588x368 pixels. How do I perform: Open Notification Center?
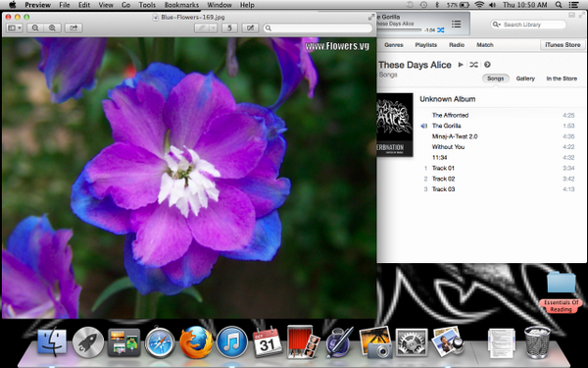point(573,5)
